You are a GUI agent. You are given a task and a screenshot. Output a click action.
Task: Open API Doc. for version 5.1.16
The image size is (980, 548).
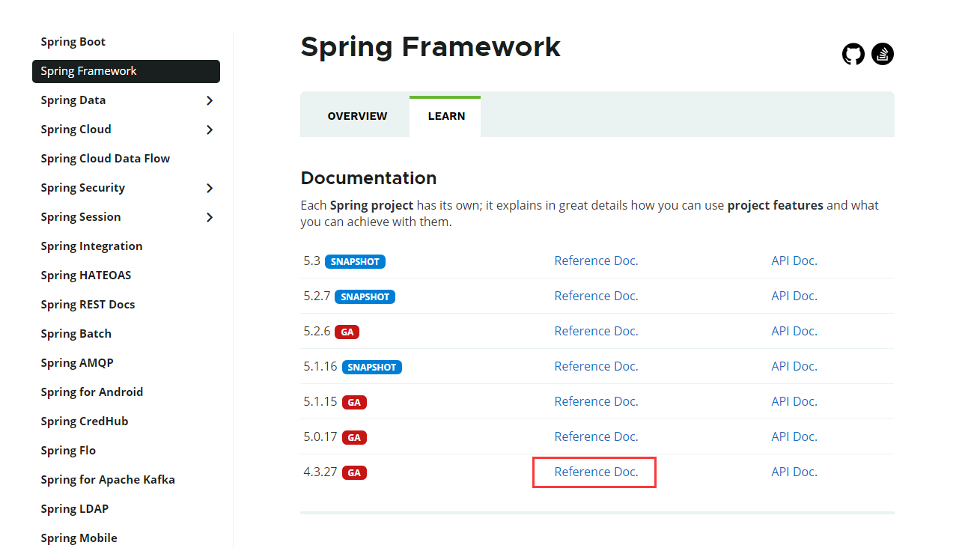[x=794, y=367]
